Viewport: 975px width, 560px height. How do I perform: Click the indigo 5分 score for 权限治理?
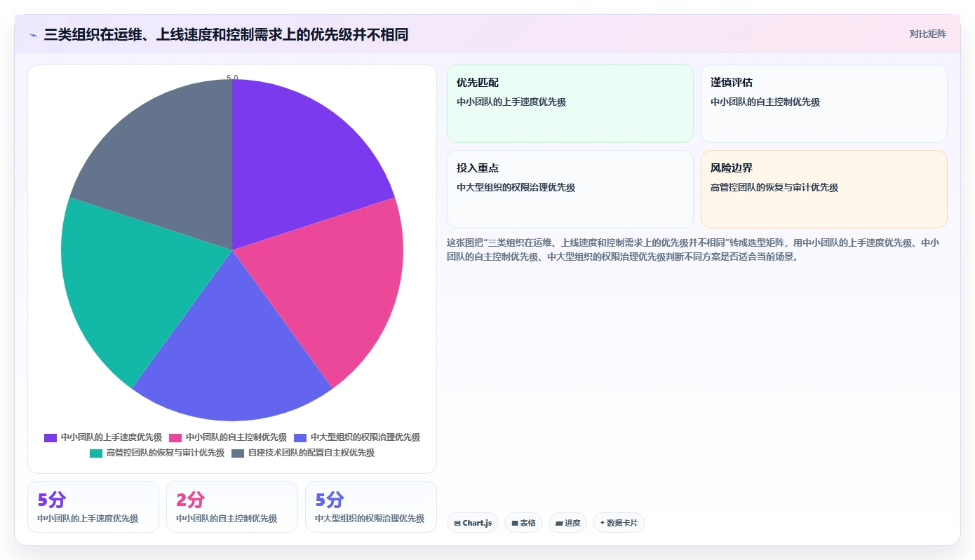[329, 500]
